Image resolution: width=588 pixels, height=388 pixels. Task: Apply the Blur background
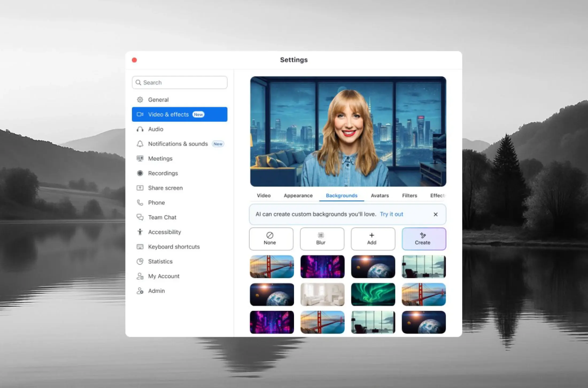pos(322,239)
